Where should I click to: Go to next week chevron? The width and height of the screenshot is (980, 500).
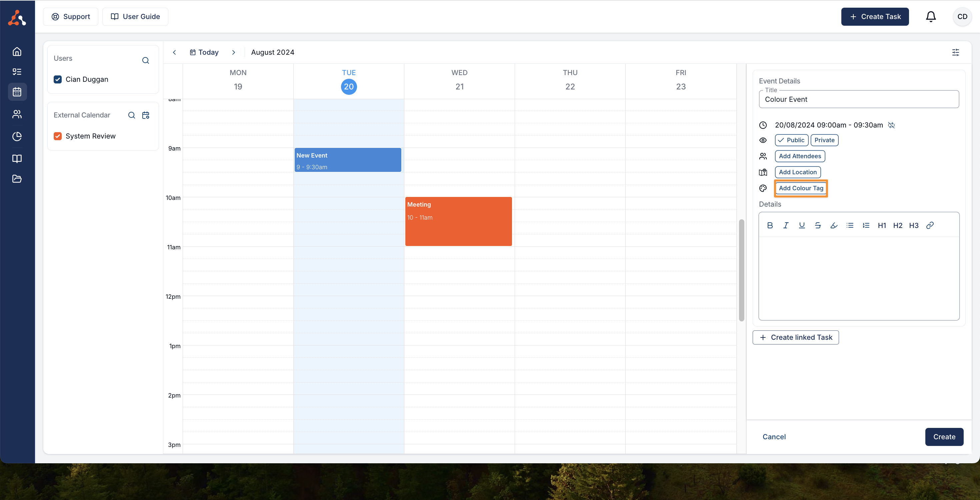click(234, 52)
